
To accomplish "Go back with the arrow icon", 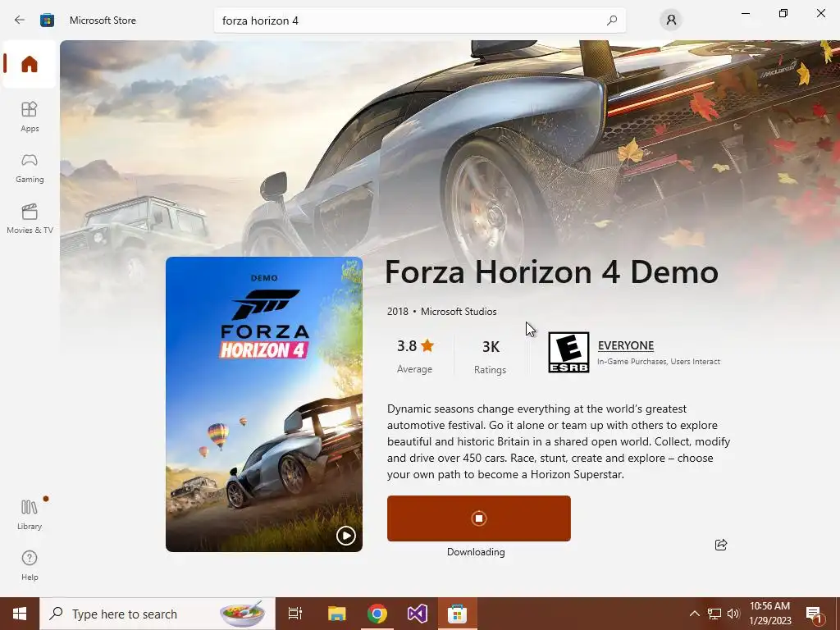I will pyautogui.click(x=20, y=21).
